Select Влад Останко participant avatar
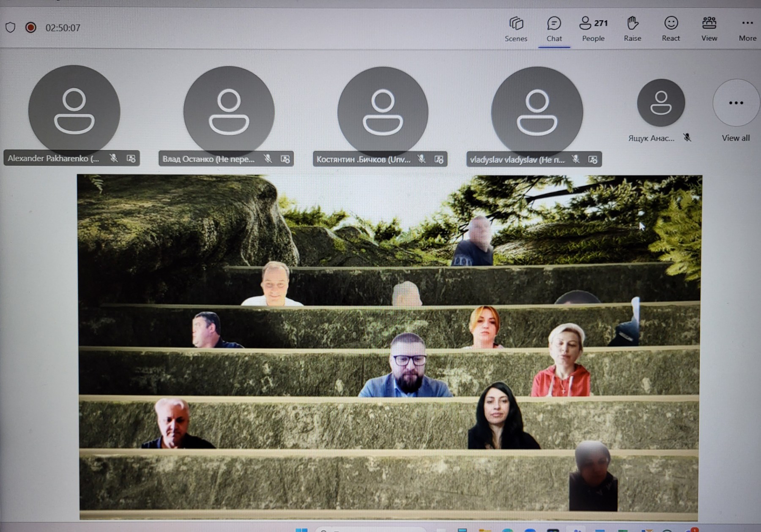The image size is (761, 532). click(x=229, y=112)
